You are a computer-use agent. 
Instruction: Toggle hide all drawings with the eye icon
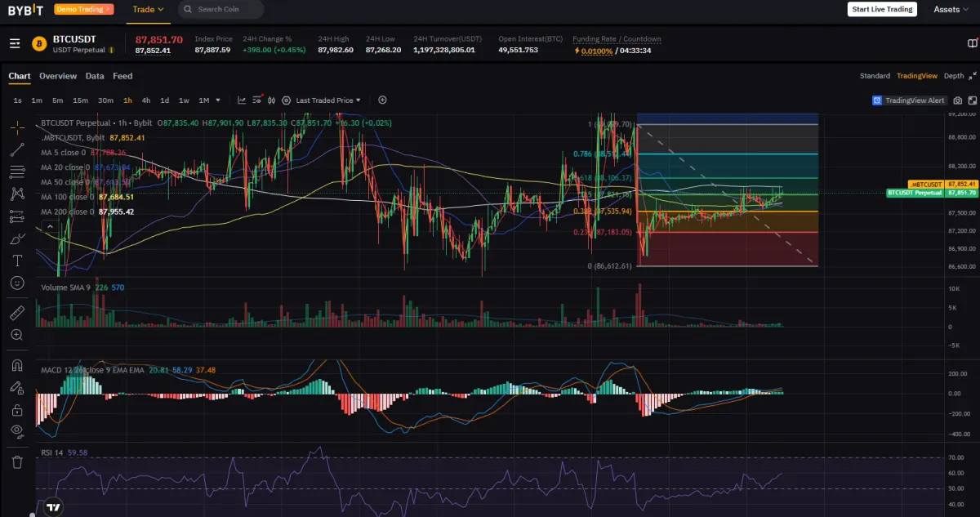[x=17, y=431]
